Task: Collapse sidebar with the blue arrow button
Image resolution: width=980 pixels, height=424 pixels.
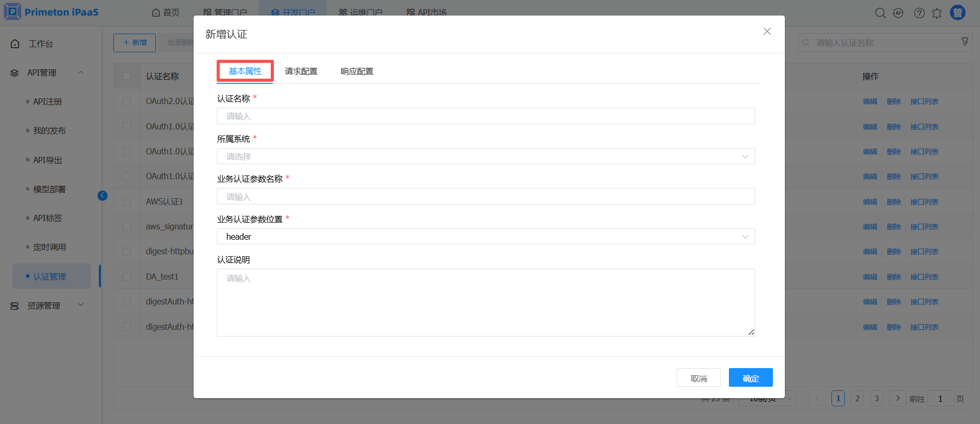Action: 103,195
